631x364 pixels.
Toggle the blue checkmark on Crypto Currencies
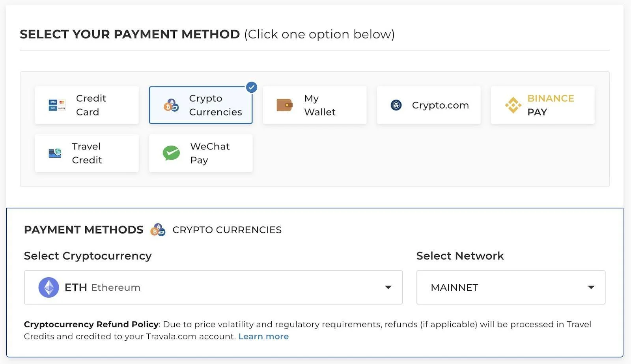[x=251, y=87]
